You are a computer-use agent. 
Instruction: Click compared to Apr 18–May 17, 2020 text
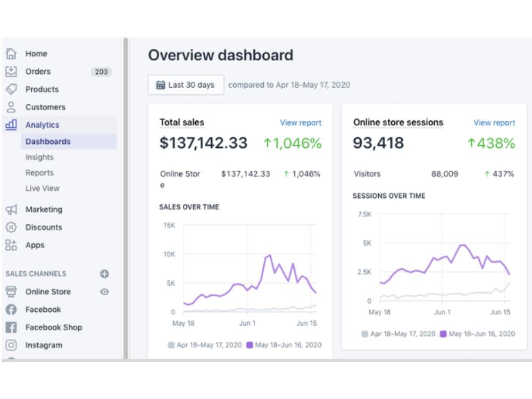[x=289, y=85]
